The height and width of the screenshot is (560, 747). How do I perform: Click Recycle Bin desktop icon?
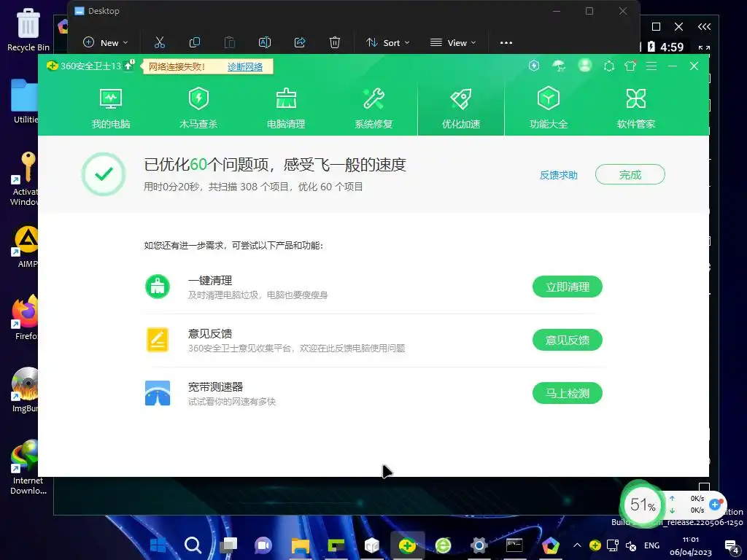(28, 29)
